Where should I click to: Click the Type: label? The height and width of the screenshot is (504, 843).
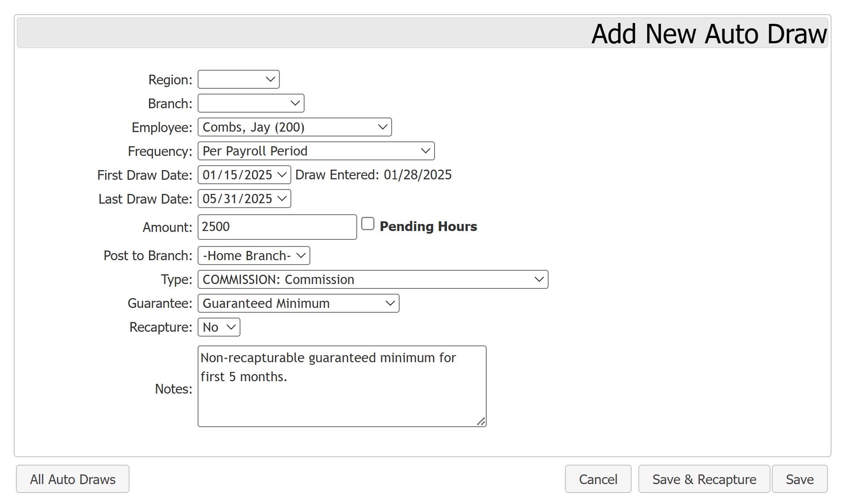(x=176, y=280)
